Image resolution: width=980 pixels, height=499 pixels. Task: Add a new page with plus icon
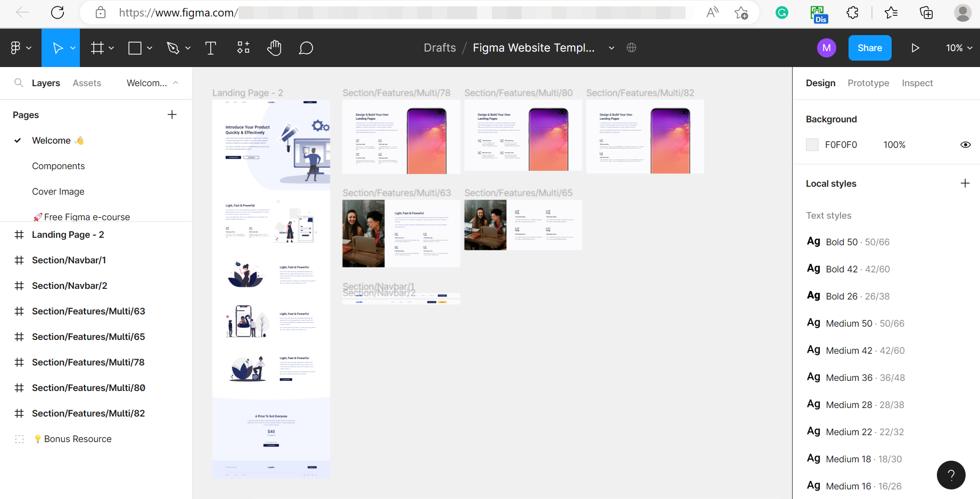click(x=172, y=115)
